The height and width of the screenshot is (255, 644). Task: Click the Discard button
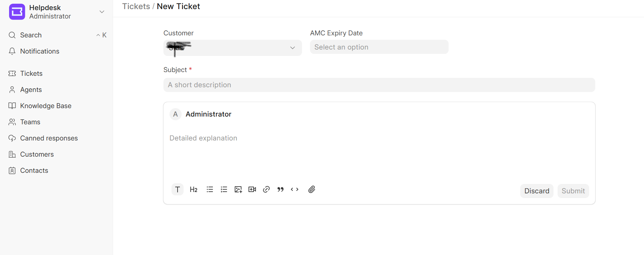[x=537, y=191]
